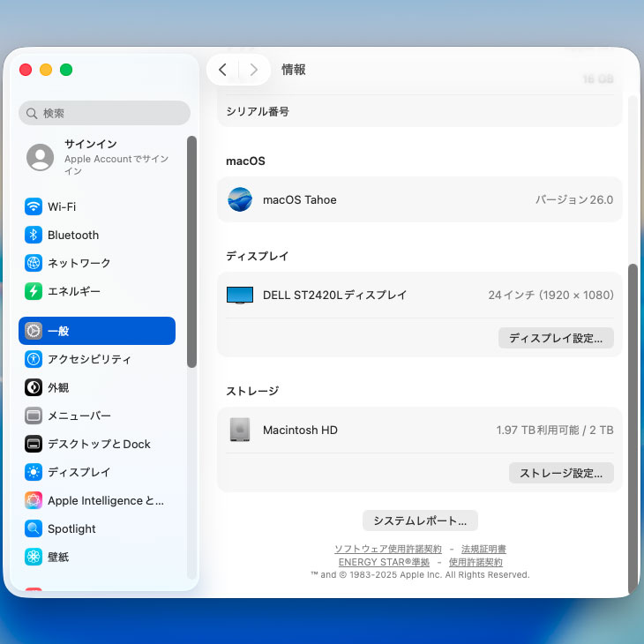The image size is (644, 644).
Task: Open Bluetooth settings via its icon
Action: point(34,235)
